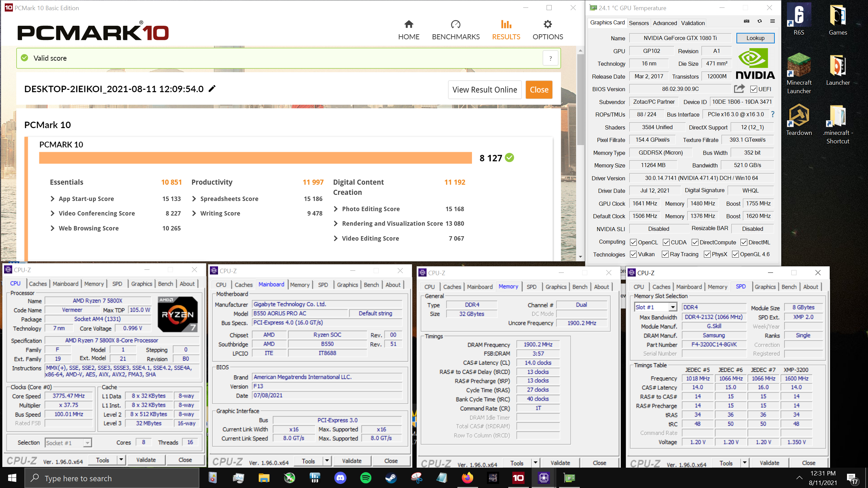Screen dimensions: 868x488
Task: Click the pencil icon to rename result
Action: (212, 89)
